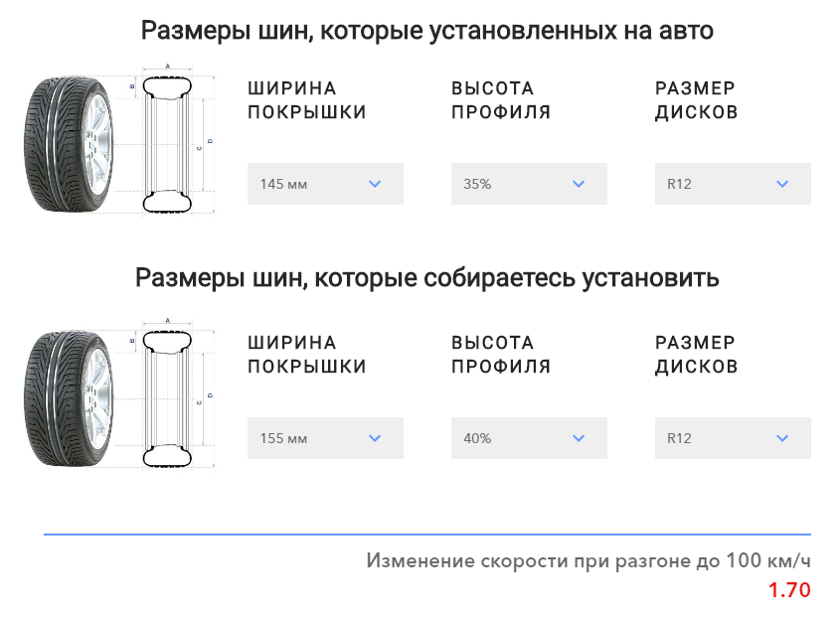Open installed tire width dropdown showing 145 мм
Image resolution: width=840 pixels, height=619 pixels.
[325, 184]
